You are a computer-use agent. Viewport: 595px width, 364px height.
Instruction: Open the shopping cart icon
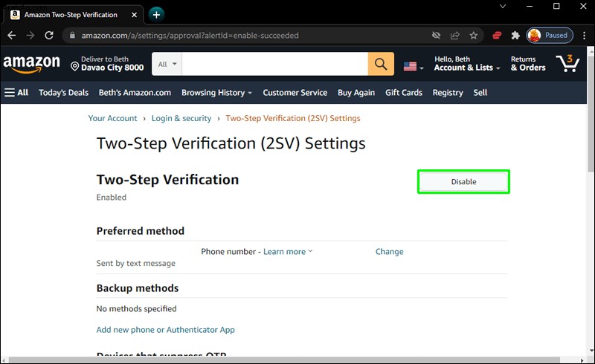(567, 63)
